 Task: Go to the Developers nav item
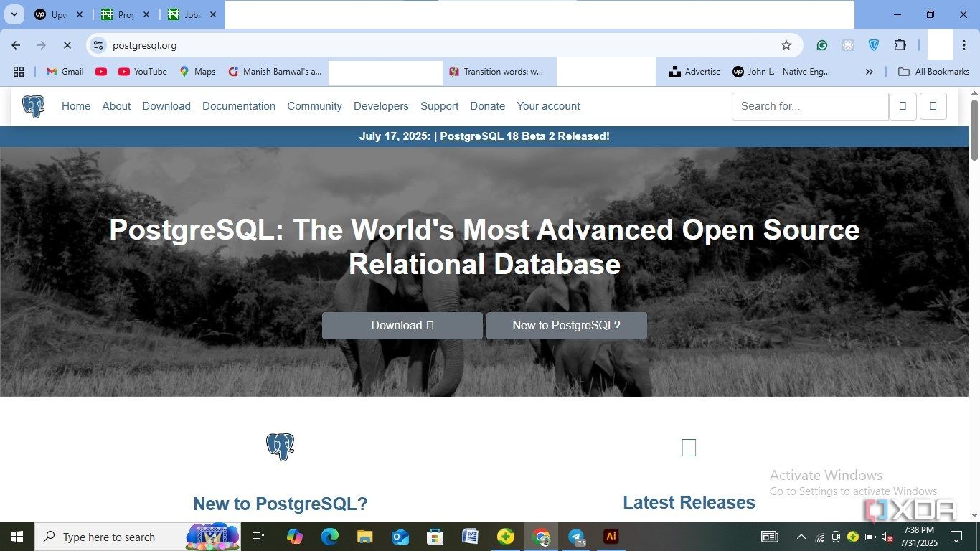381,106
